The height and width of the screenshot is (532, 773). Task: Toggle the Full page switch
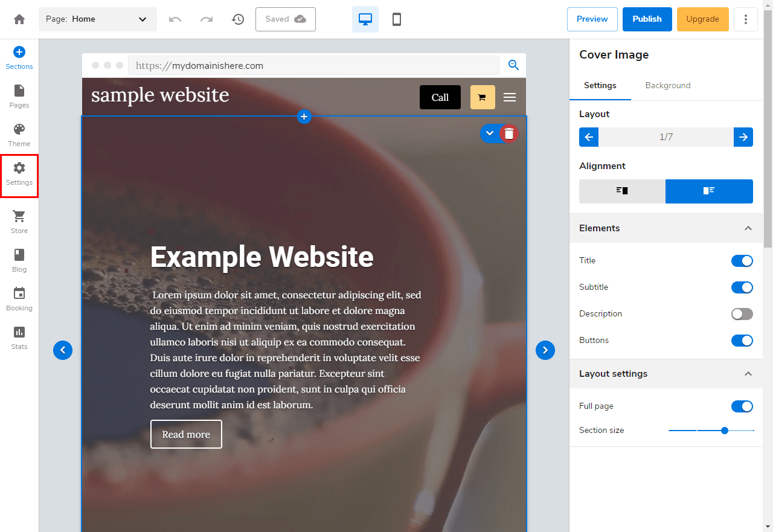pyautogui.click(x=742, y=406)
